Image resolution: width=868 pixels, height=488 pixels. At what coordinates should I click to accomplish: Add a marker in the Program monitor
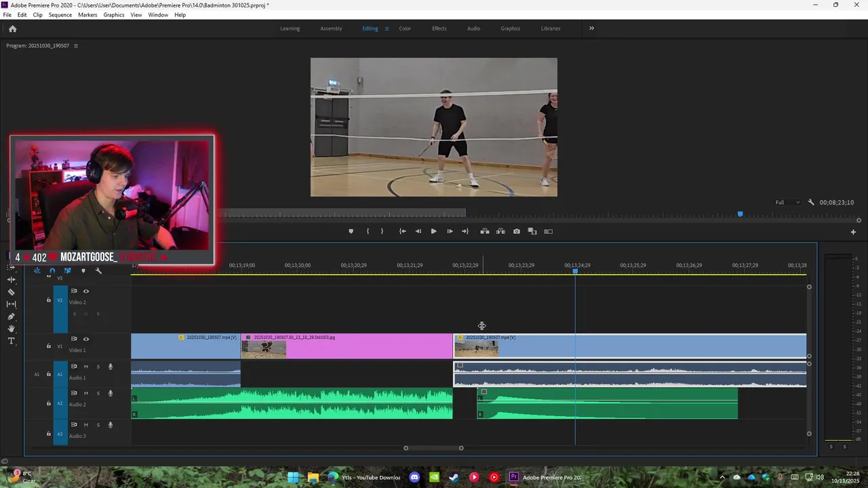(x=351, y=231)
